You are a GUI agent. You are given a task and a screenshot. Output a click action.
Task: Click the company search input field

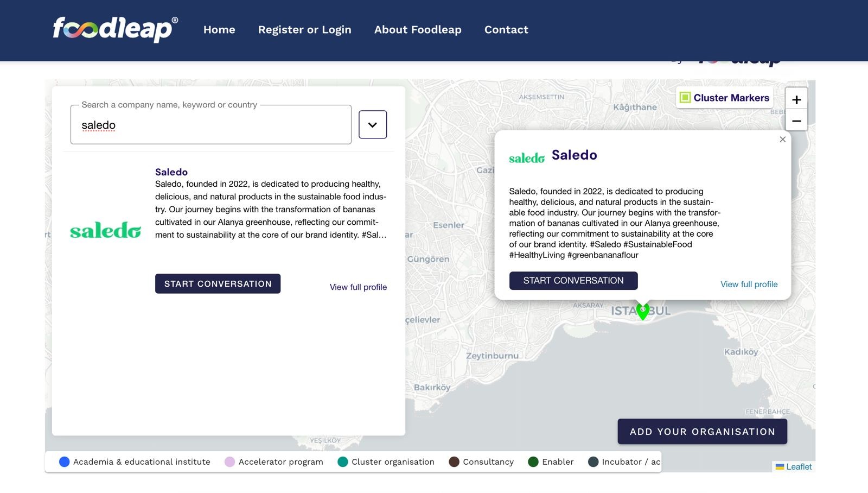point(211,125)
